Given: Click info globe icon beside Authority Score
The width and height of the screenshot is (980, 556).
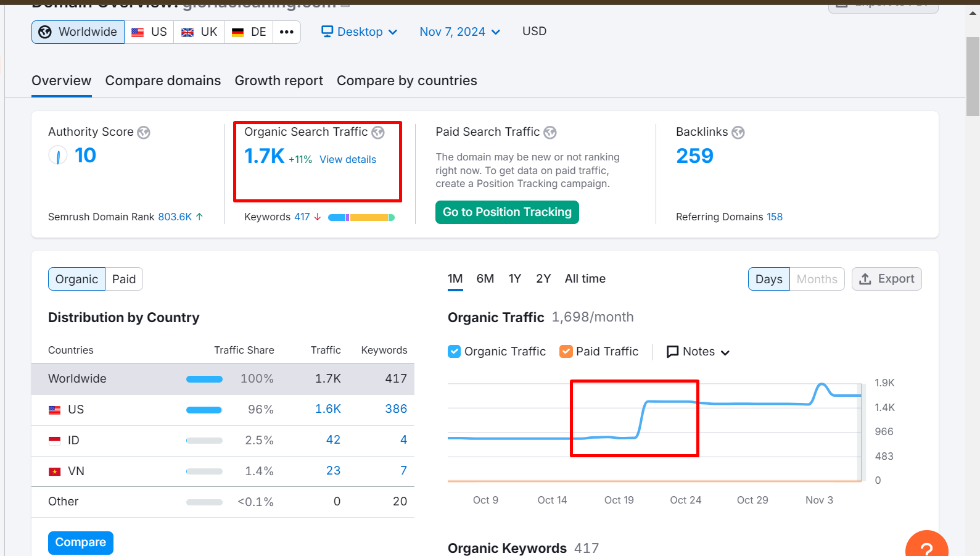Looking at the screenshot, I should [144, 133].
